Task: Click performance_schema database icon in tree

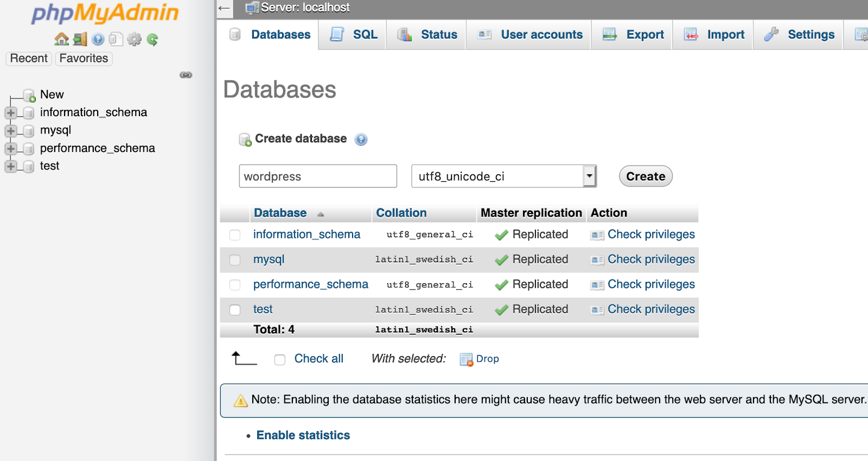Action: tap(29, 149)
